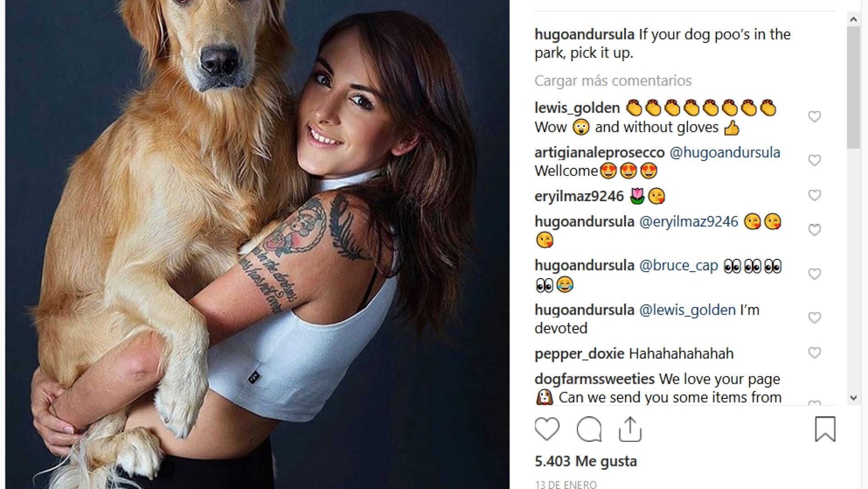The image size is (868, 489).
Task: Like pepper_doxie's Hahahahahahah comment
Action: point(815,353)
